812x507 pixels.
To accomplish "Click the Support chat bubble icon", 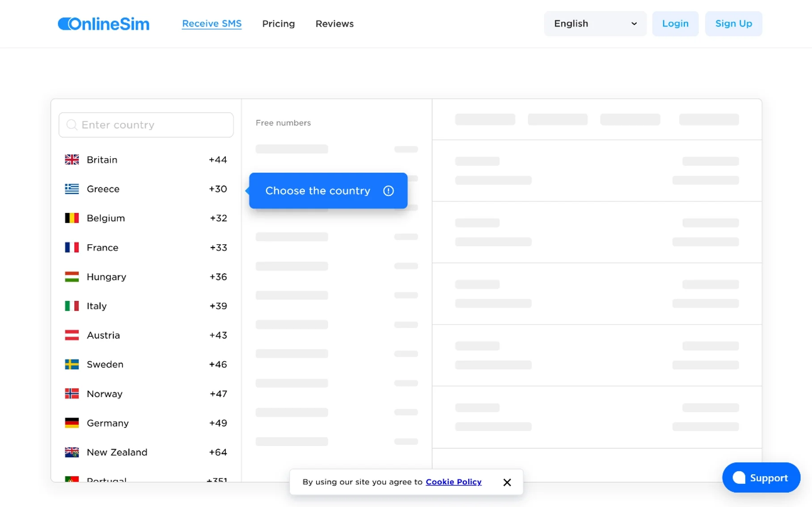I will point(739,477).
